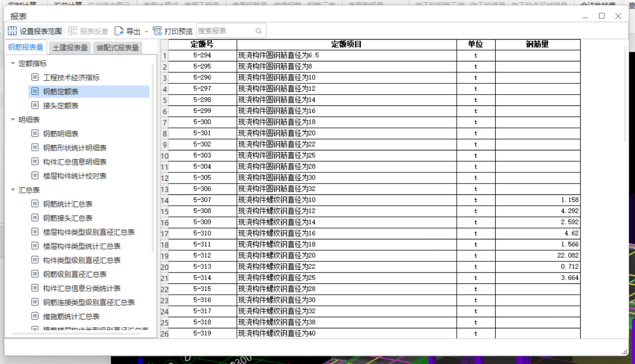This screenshot has height=364, width=635.
Task: Click document icon beside 钢筋级别直径汇总表
Action: (x=35, y=274)
